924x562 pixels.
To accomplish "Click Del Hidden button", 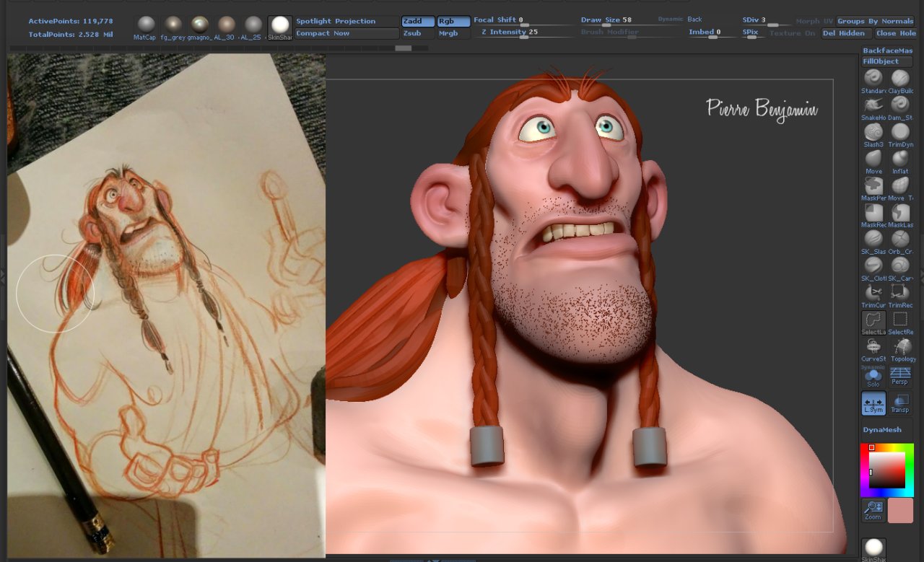I will tap(846, 33).
